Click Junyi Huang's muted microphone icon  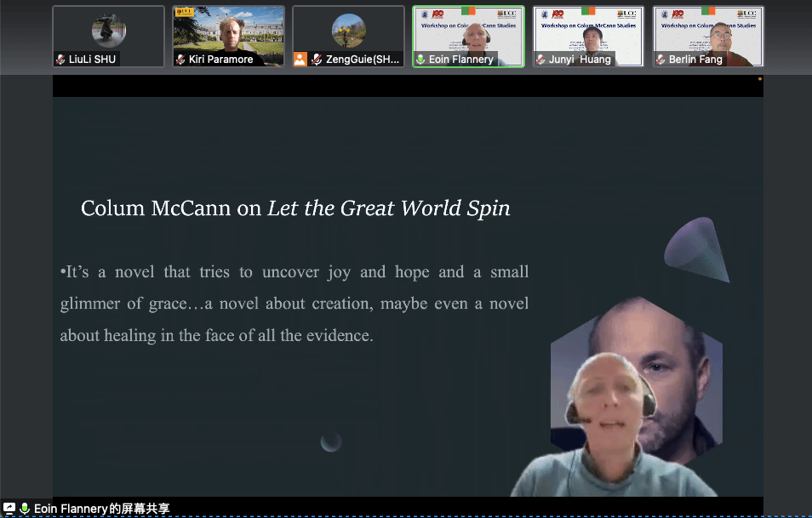(x=540, y=60)
